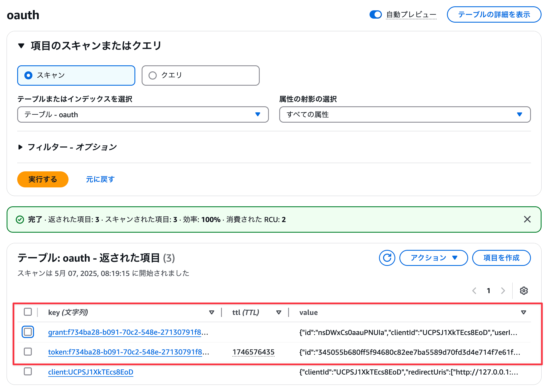
Task: Check the token:f734ba28 row checkbox
Action: click(x=28, y=352)
